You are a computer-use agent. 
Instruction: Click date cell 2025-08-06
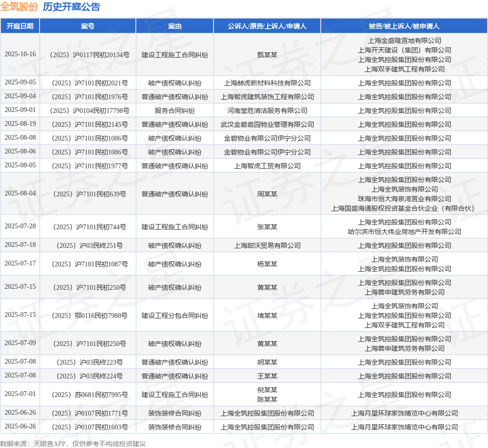tap(20, 151)
